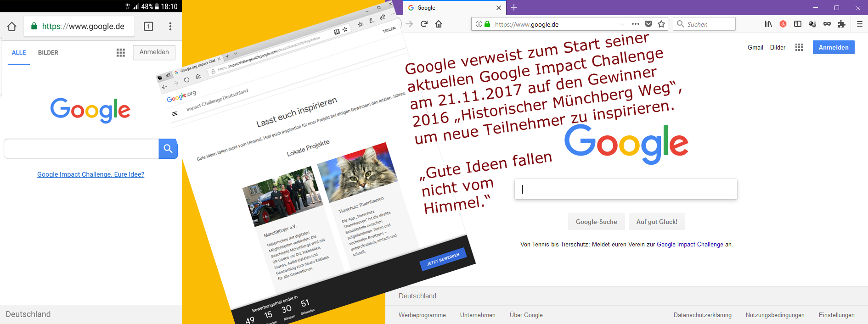The height and width of the screenshot is (324, 868).
Task: Open Werbeprogramme footer link
Action: [x=422, y=315]
